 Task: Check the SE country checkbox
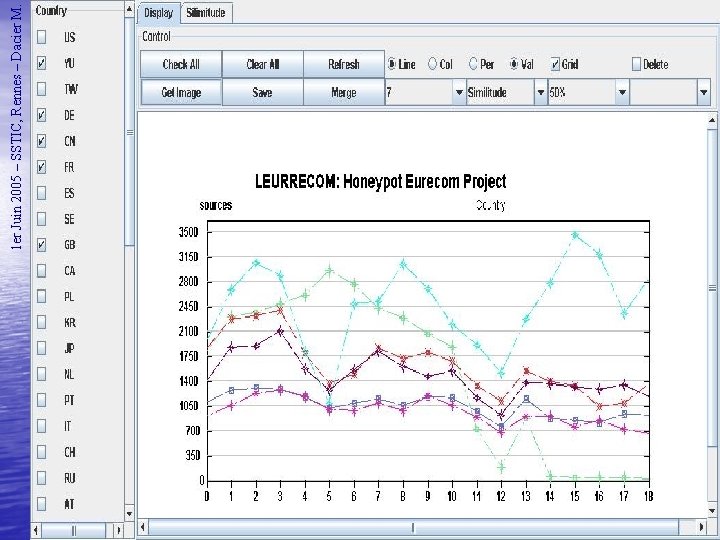pos(41,219)
